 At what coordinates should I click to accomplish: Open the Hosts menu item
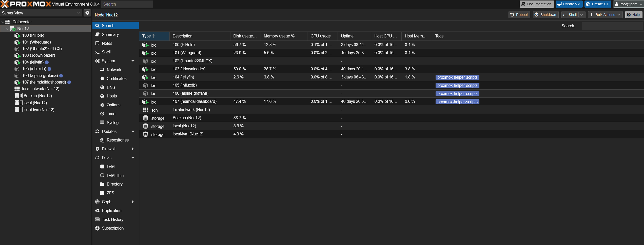point(115,96)
